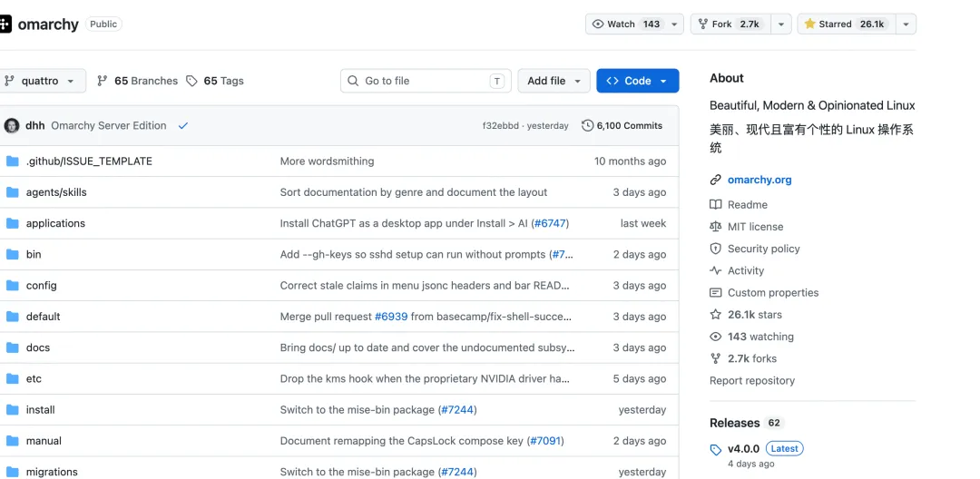
Task: Open the Fork options dropdown arrow
Action: point(781,24)
